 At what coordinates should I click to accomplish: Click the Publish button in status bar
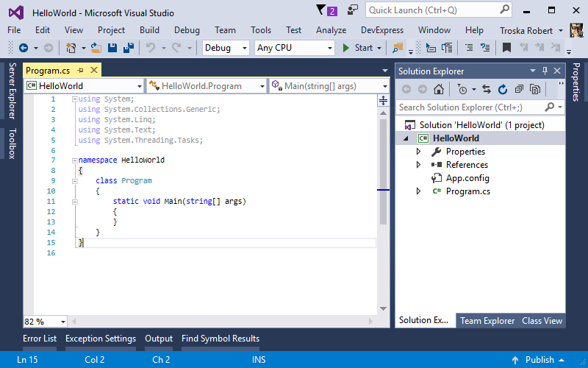[538, 360]
